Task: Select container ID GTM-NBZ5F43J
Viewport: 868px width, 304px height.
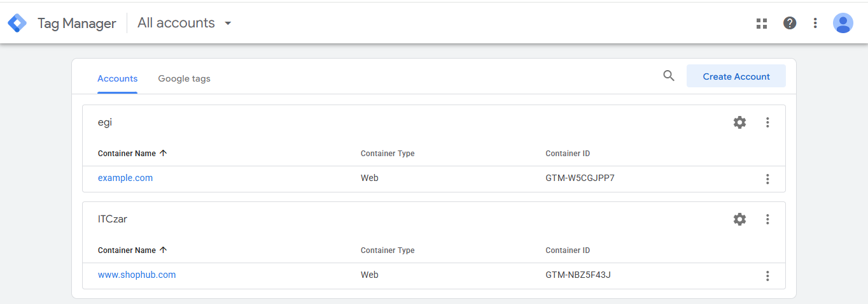Action: tap(578, 275)
